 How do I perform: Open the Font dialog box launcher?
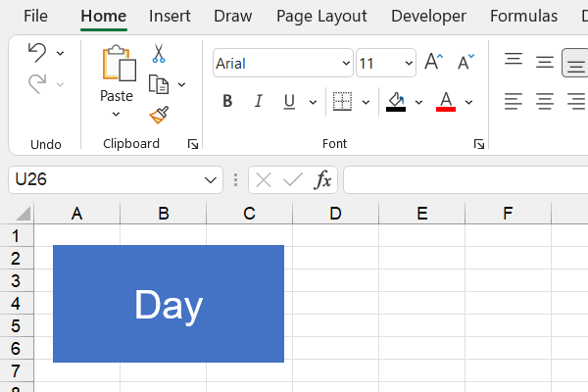pos(478,144)
